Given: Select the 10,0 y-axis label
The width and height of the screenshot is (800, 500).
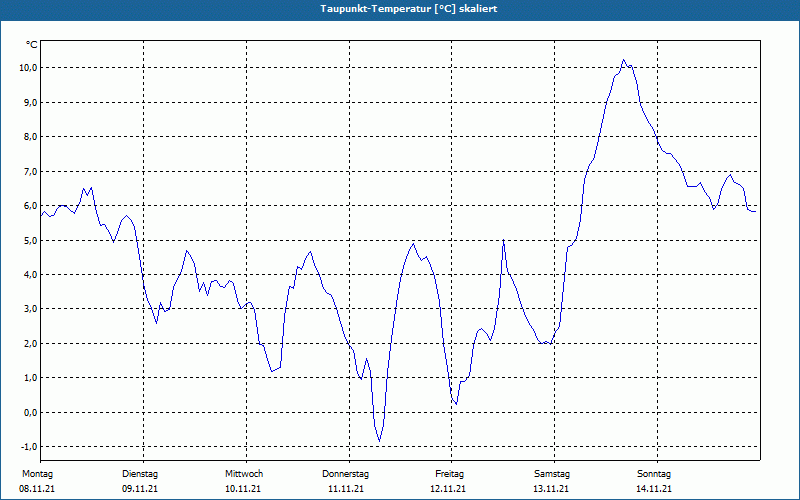Looking at the screenshot, I should tap(28, 68).
